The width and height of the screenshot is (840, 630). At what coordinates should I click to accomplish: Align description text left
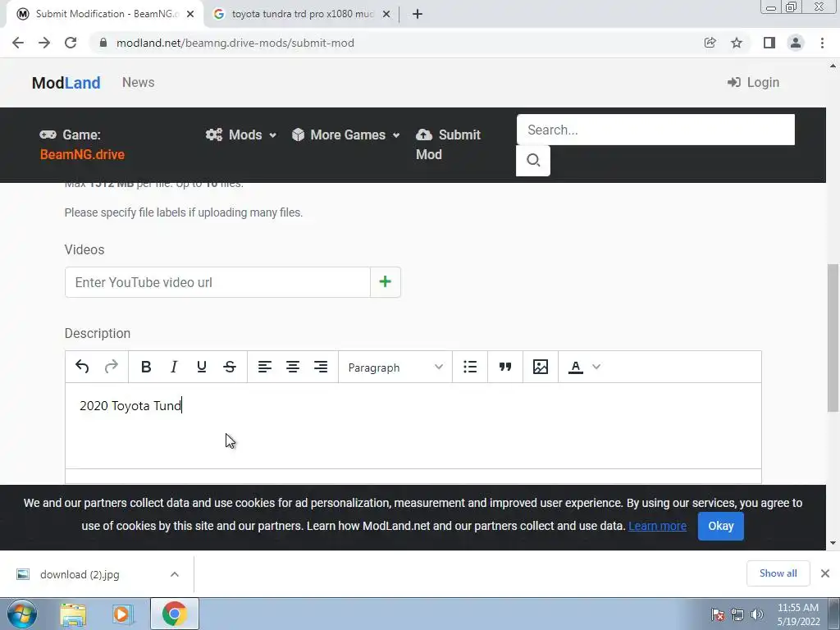265,367
